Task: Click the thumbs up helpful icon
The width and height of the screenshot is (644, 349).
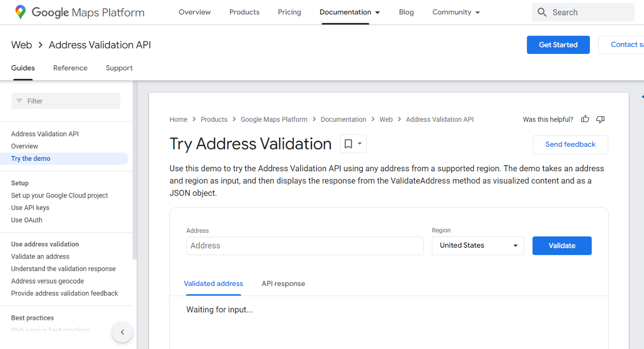Action: tap(585, 119)
